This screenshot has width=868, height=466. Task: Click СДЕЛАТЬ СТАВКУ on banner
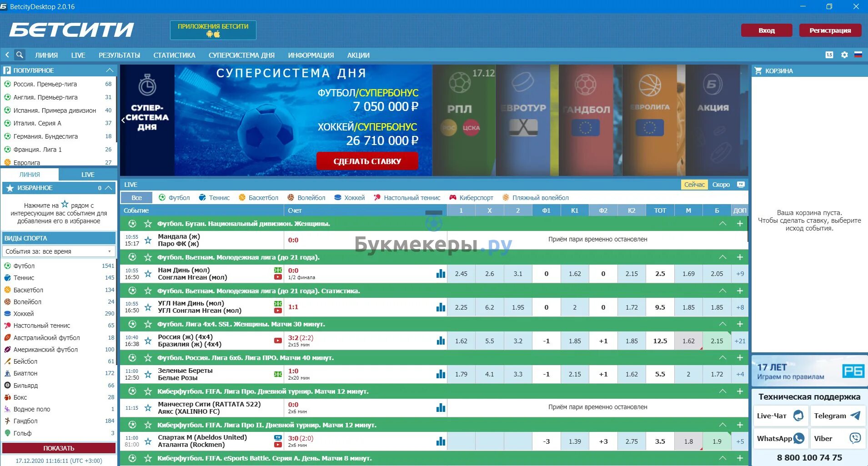367,161
